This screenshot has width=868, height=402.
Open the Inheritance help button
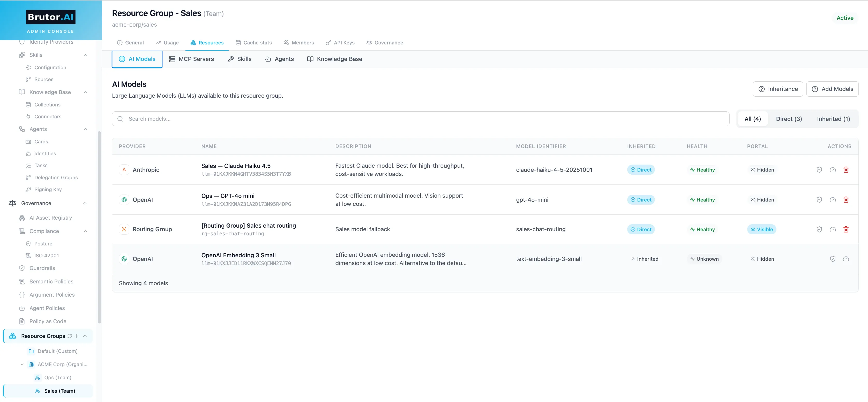point(778,89)
